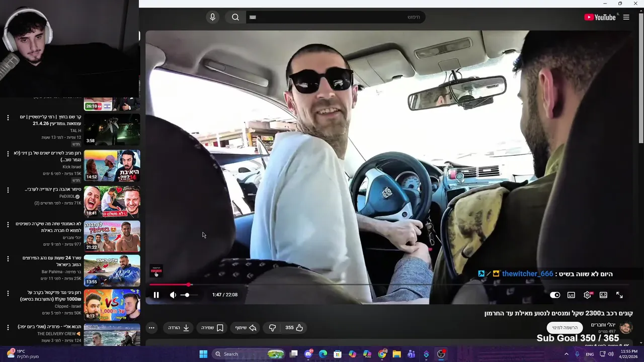Screen dimensions: 644x362
Task: Open the clock showing 11:55 PM
Action: 628,354
